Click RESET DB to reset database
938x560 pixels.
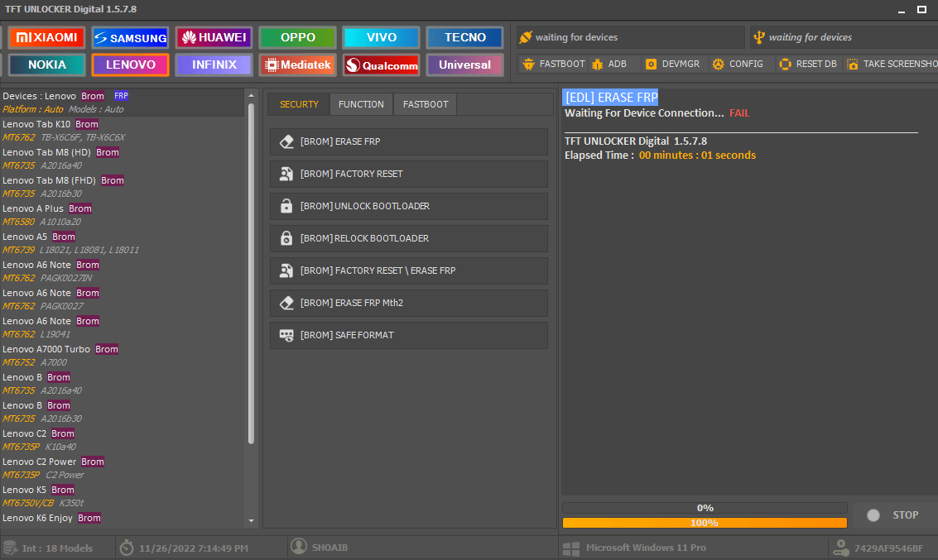[x=807, y=63]
